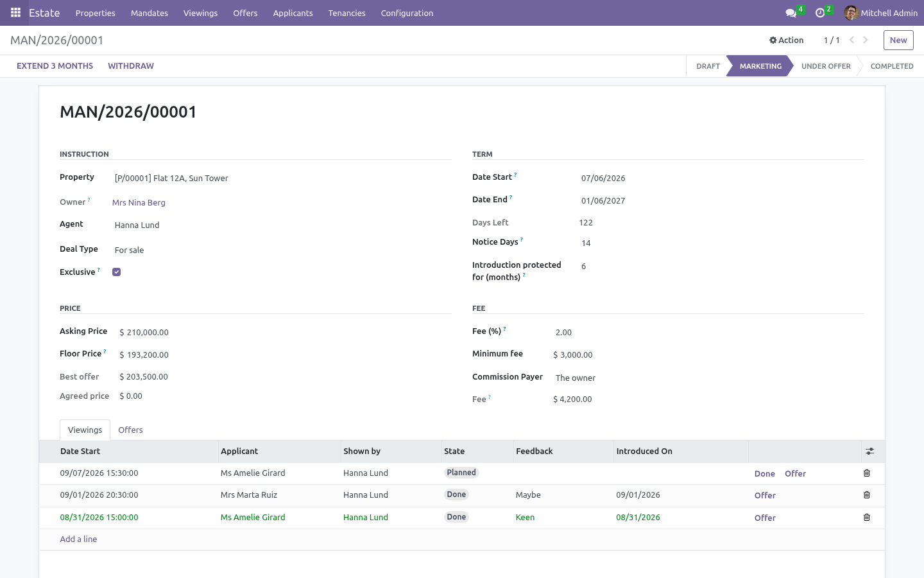Switch to the Offers tab

click(x=130, y=430)
